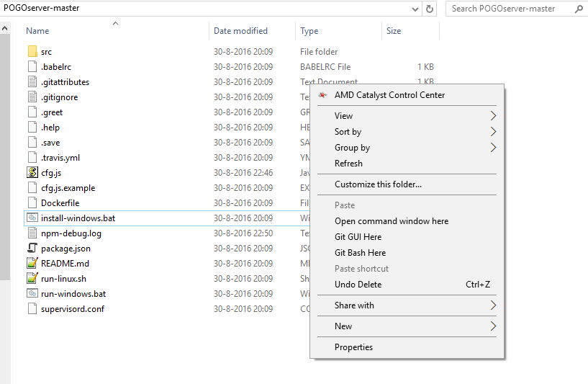Click the left pane vertical scrollbar
Viewport: 588px width, 384px height.
(x=4, y=144)
